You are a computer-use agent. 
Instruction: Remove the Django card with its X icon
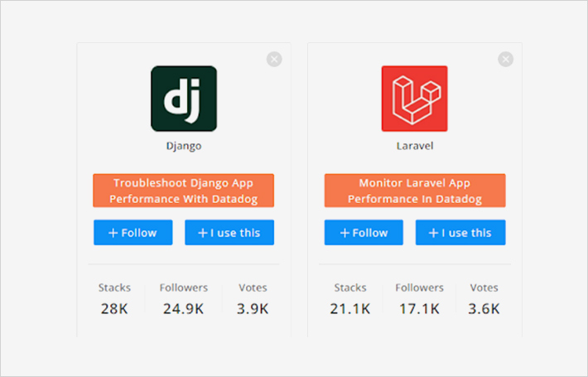274,60
